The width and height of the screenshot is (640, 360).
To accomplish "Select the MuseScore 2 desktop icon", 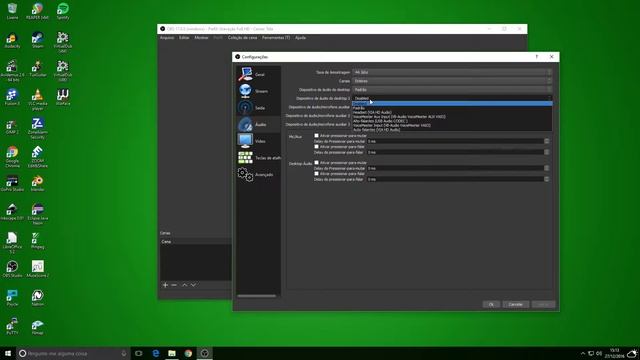I will (38, 269).
